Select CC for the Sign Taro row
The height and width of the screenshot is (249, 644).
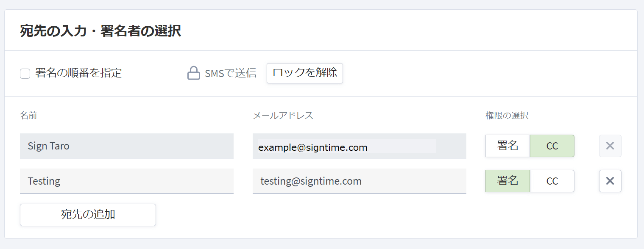point(552,146)
